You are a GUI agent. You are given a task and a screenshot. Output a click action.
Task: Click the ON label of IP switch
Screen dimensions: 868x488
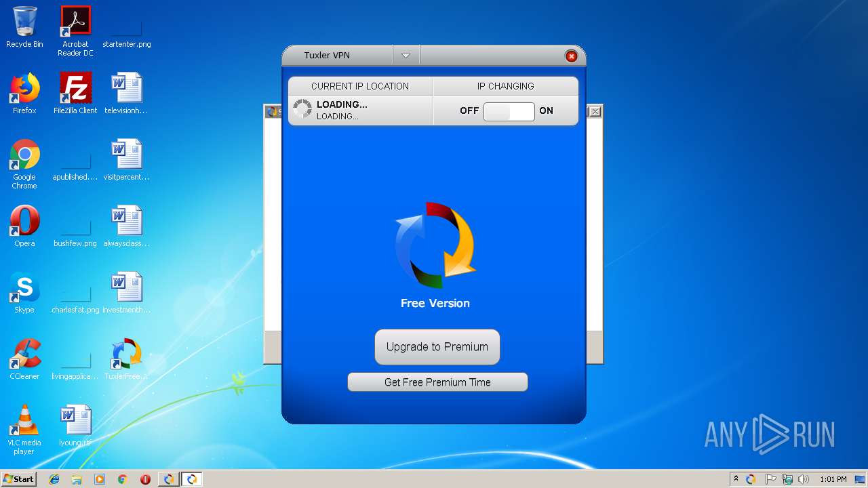[x=547, y=110]
